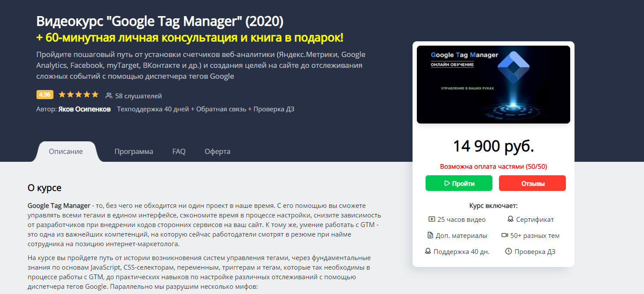Click the camera icon beside 50+ разных тем
The height and width of the screenshot is (294, 644).
click(x=505, y=235)
